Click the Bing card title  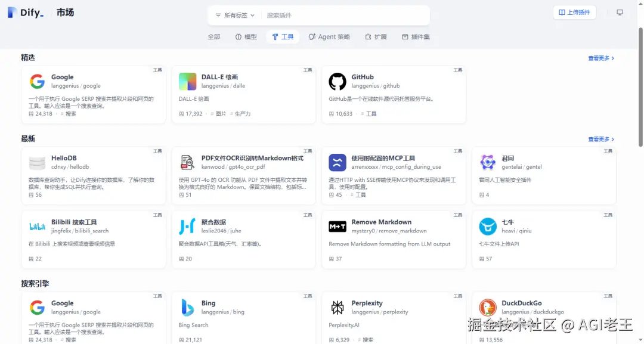[x=208, y=303]
